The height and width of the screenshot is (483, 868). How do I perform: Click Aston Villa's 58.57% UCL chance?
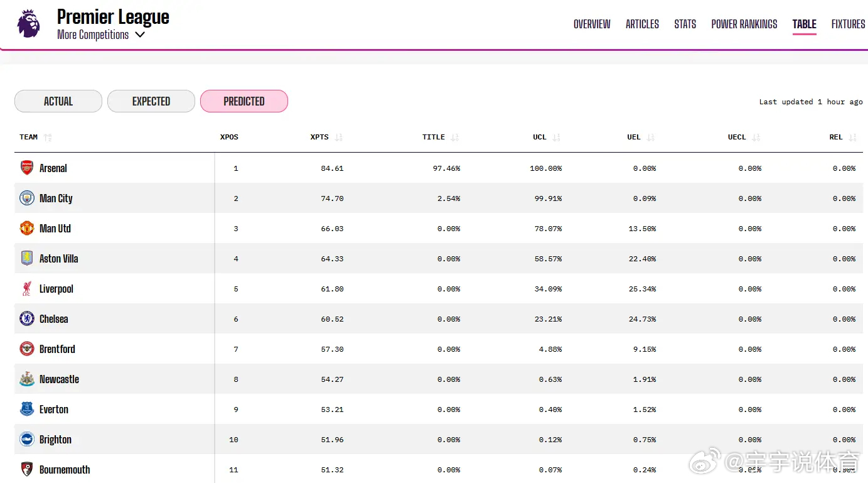(548, 259)
